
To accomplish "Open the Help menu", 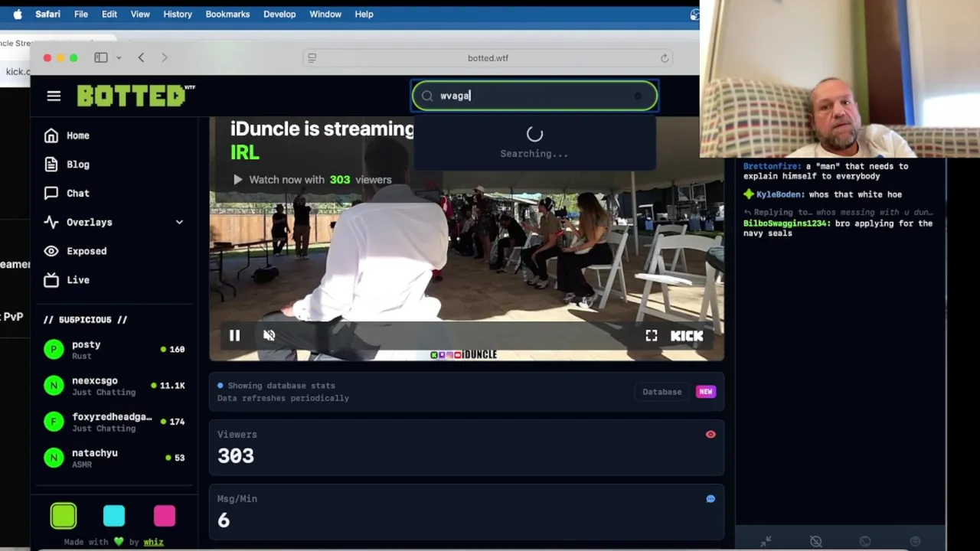I will tap(364, 14).
